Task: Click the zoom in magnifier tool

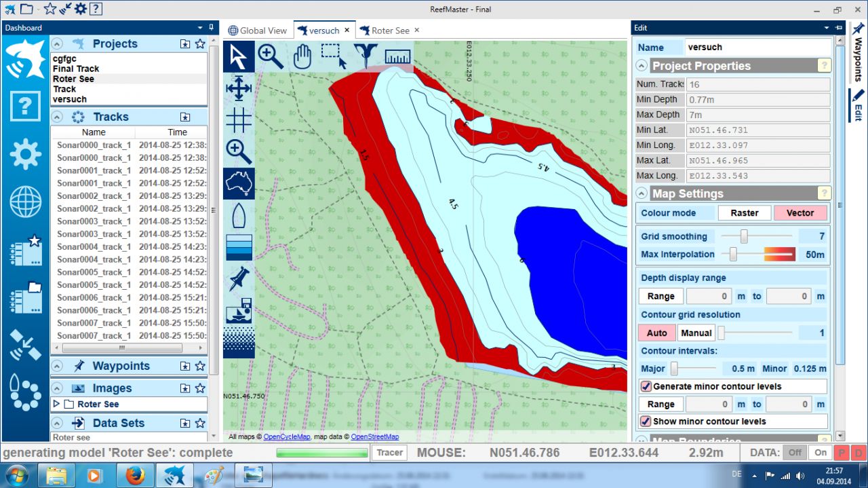Action: pyautogui.click(x=270, y=56)
